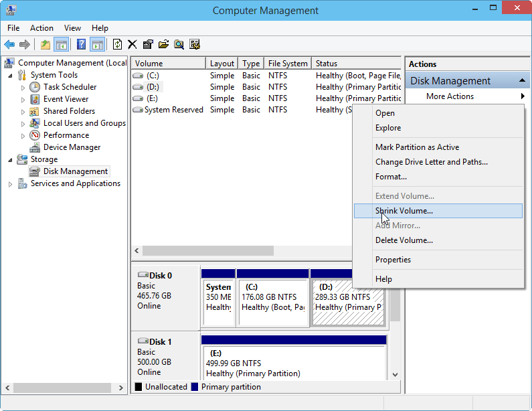Select Format in the context menu
Image resolution: width=532 pixels, height=411 pixels.
pos(391,177)
